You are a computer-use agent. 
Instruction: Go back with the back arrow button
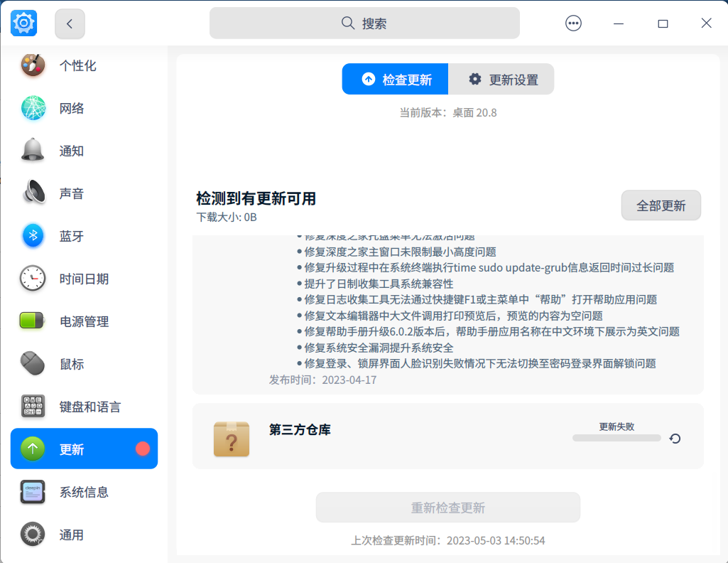pyautogui.click(x=70, y=23)
